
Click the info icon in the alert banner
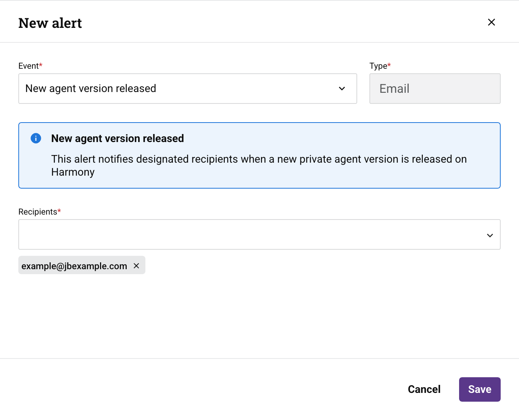[35, 138]
